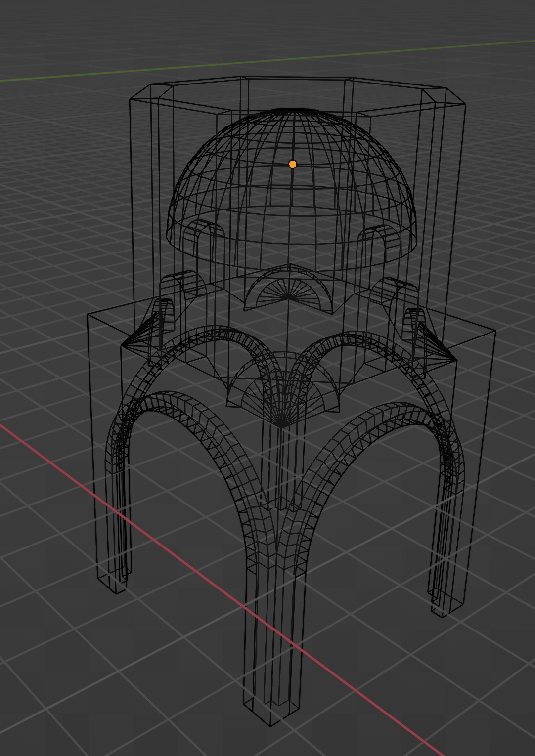The height and width of the screenshot is (756, 535).
Task: Click the right pointed cone corner of base
Action: [454, 359]
